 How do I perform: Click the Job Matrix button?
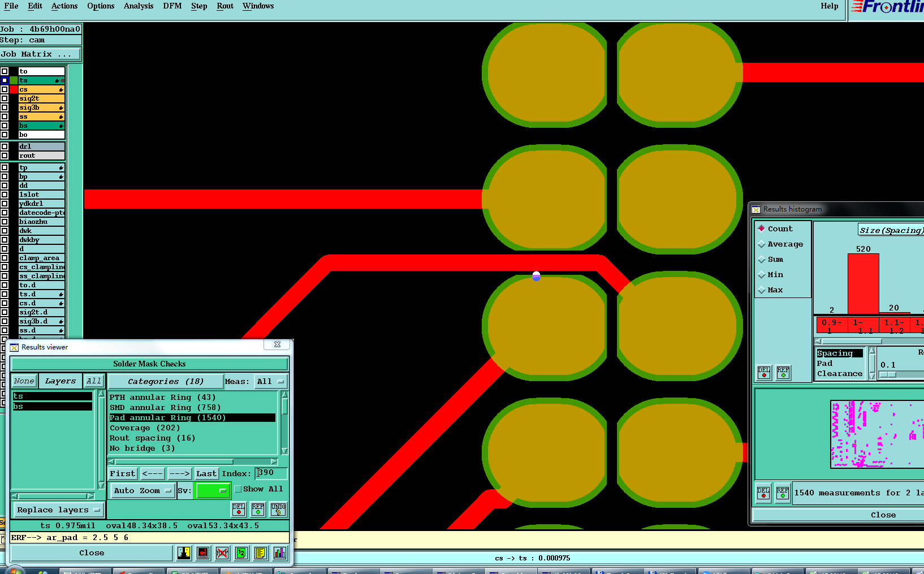(x=40, y=54)
